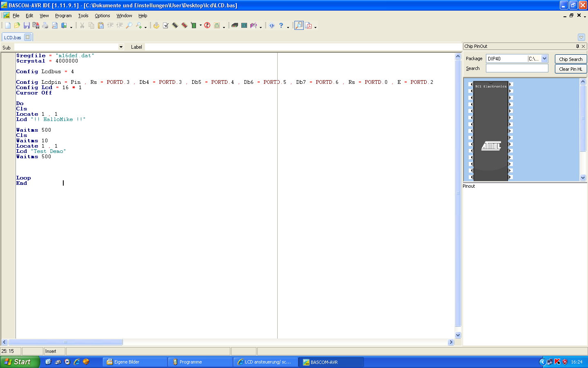Click the Windows Start button
The height and width of the screenshot is (368, 588).
tap(20, 362)
